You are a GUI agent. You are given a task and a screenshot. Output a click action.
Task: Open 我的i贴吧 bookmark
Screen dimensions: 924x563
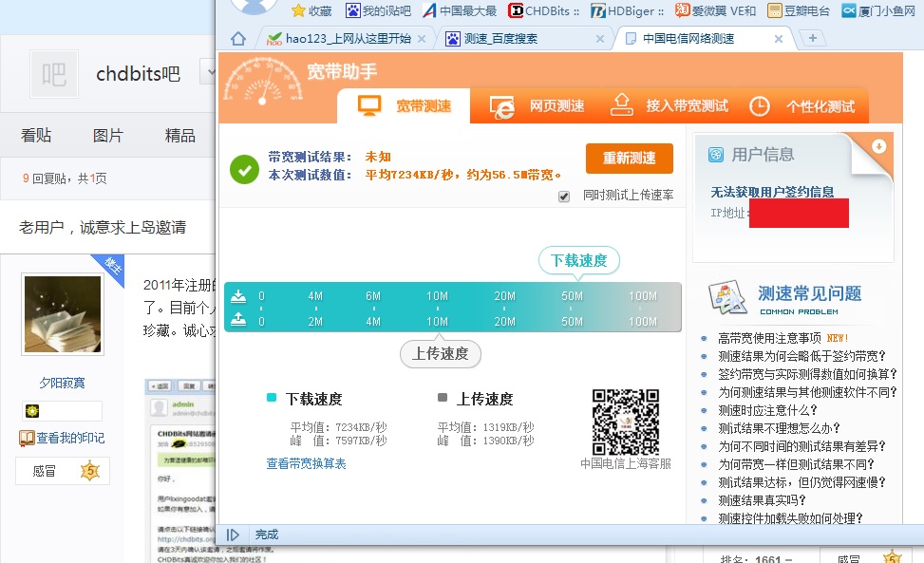[378, 10]
